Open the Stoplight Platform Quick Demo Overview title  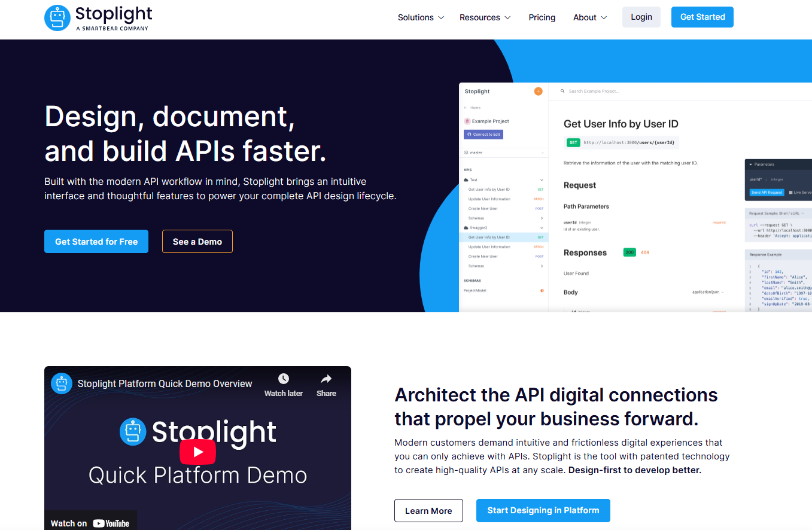(165, 383)
